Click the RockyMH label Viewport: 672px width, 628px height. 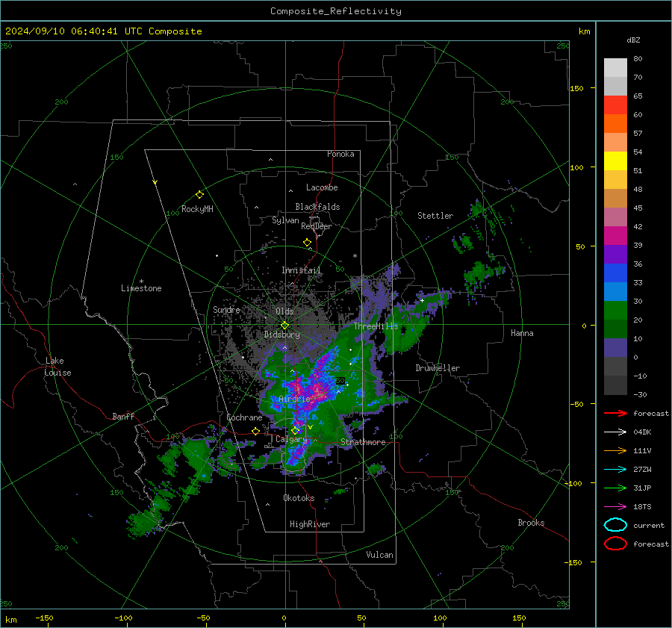coord(197,209)
